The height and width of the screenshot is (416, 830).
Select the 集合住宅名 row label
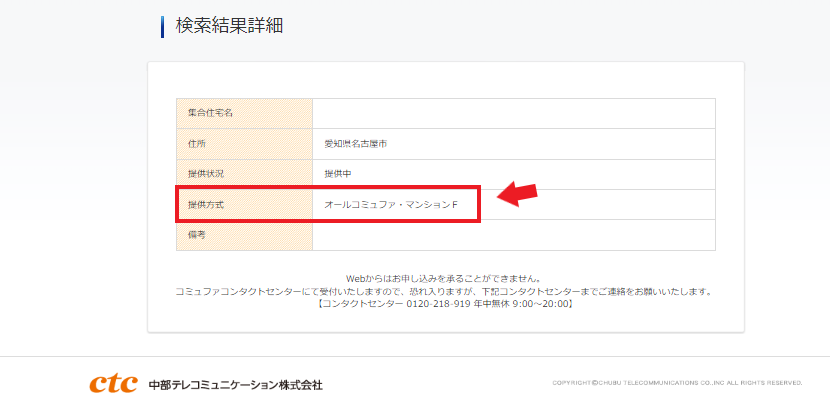pos(210,113)
